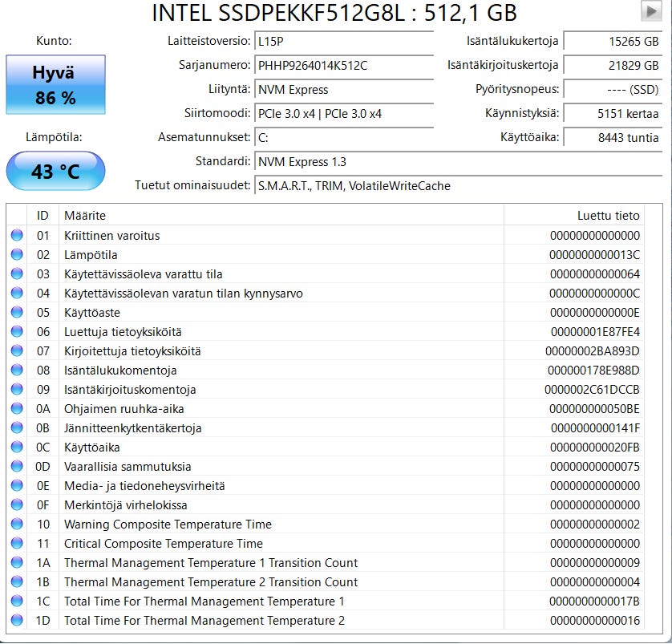Click the ID column header
672x644 pixels.
[43, 215]
